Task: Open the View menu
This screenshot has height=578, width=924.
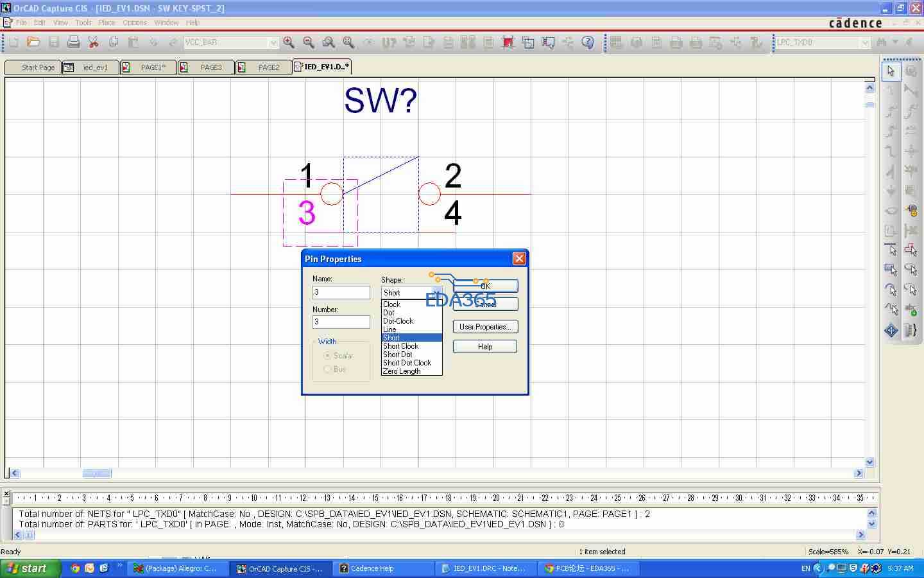Action: point(60,22)
